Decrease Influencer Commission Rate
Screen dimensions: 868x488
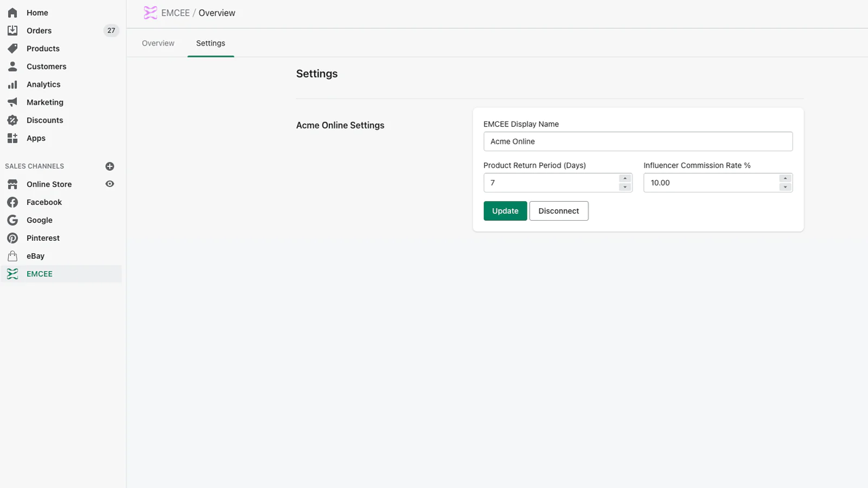[785, 187]
